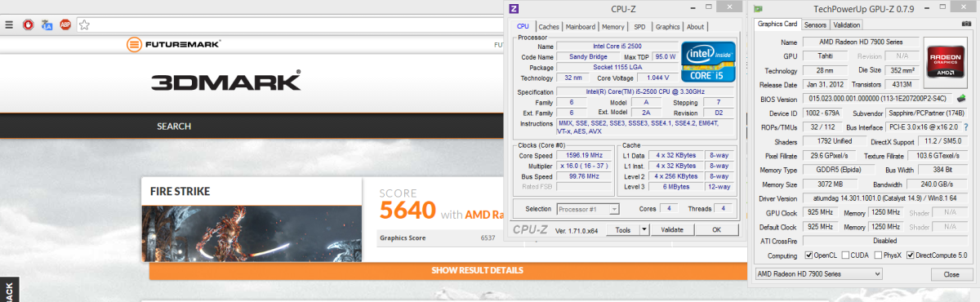This screenshot has width=980, height=302.
Task: Click the Validate button in CPU-Z
Action: click(671, 230)
